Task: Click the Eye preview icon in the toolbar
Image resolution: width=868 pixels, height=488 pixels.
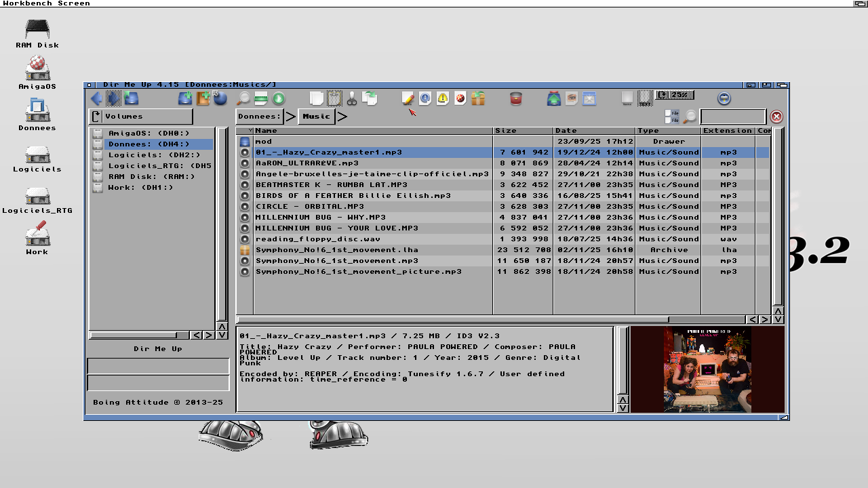Action: pos(570,98)
